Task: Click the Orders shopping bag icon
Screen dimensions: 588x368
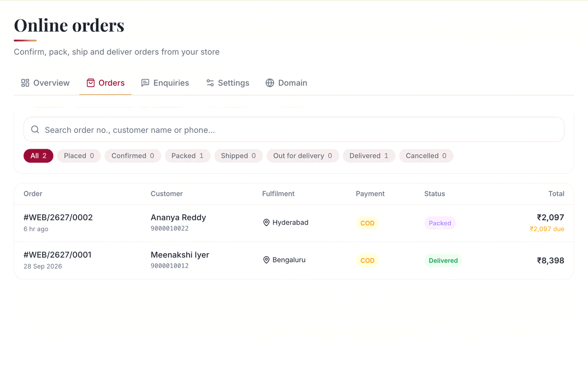Action: point(91,83)
